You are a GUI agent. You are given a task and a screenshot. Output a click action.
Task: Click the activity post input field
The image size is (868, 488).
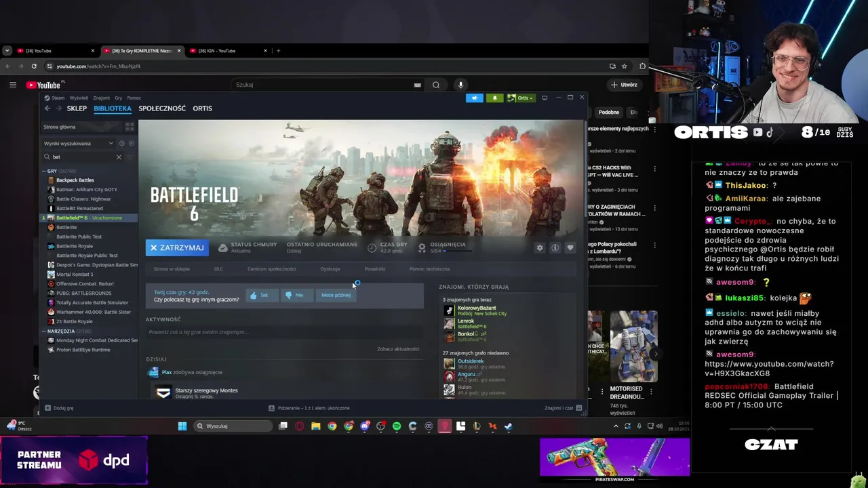283,332
